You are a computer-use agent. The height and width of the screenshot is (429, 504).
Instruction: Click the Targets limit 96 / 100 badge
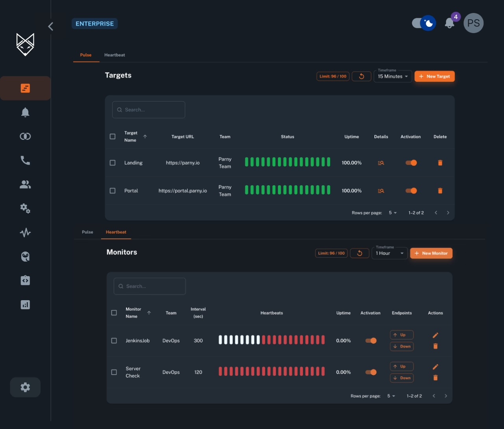333,76
